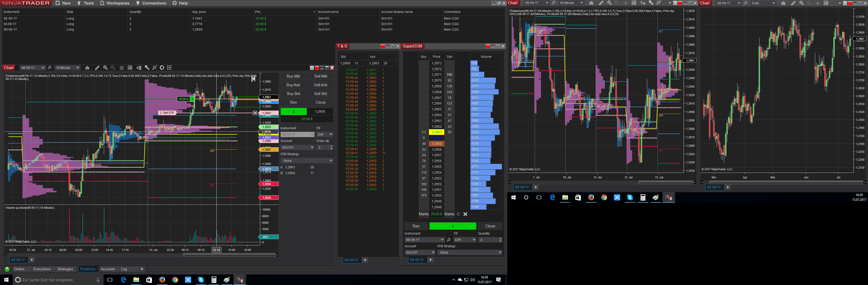Select drawing tools pencil in 60 Minute chart
This screenshot has height=285, width=868.
tap(601, 3)
